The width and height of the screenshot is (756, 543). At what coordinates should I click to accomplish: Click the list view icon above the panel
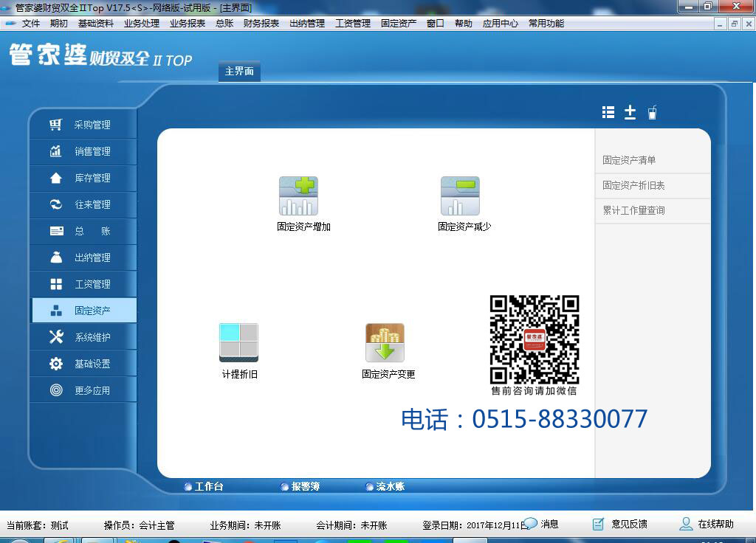(x=608, y=112)
